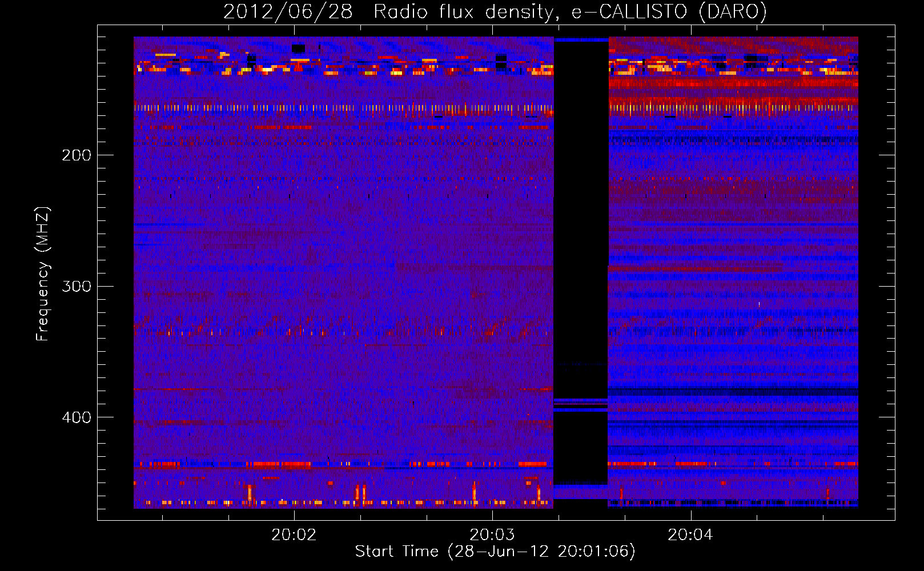Click the '400' frequency tick label
924x571 pixels.
click(x=77, y=417)
